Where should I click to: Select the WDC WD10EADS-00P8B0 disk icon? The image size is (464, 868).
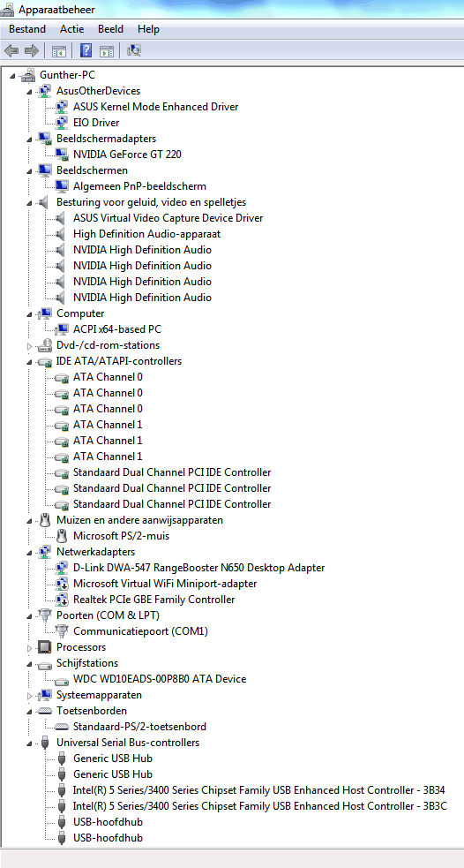(x=62, y=679)
